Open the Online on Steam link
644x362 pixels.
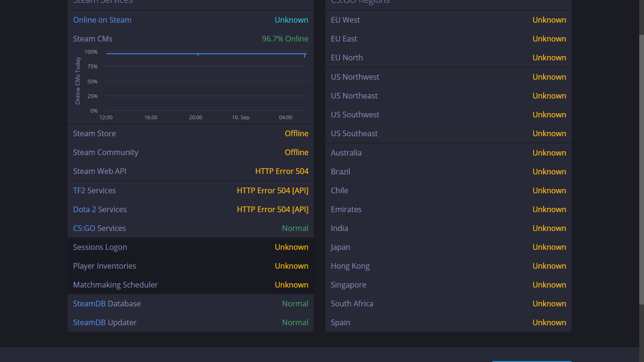tap(102, 20)
